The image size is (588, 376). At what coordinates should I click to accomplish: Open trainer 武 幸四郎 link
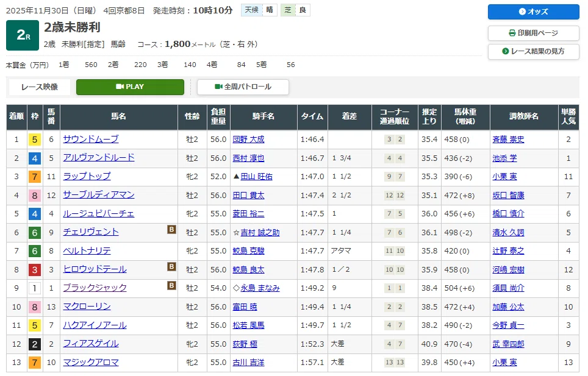508,344
